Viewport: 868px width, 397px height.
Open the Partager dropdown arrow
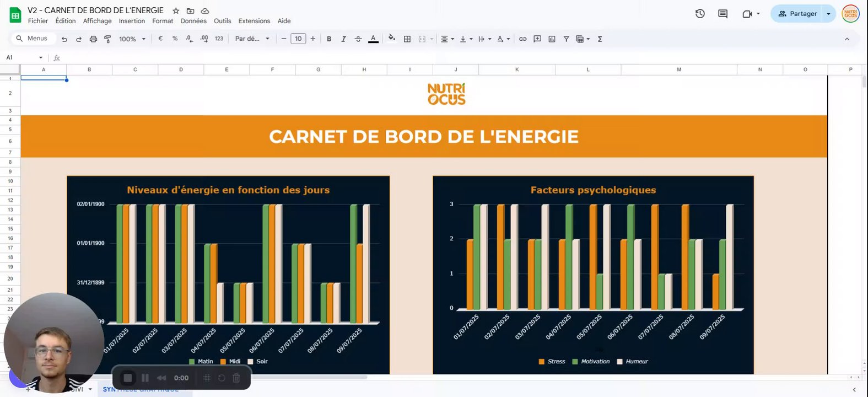829,14
